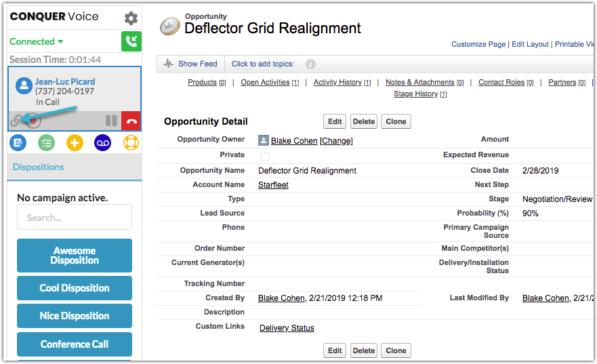The height and width of the screenshot is (364, 597).
Task: Click Jean-Luc Picard contact avatar
Action: tap(24, 85)
